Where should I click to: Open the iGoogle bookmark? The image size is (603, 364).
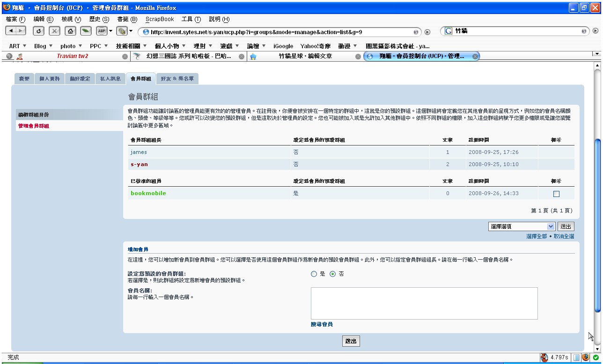[x=283, y=46]
